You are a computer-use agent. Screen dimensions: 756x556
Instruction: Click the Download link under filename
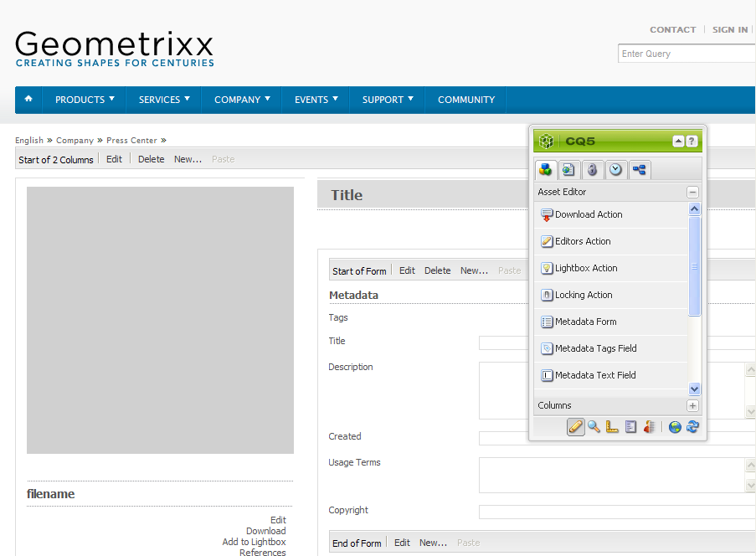point(265,531)
